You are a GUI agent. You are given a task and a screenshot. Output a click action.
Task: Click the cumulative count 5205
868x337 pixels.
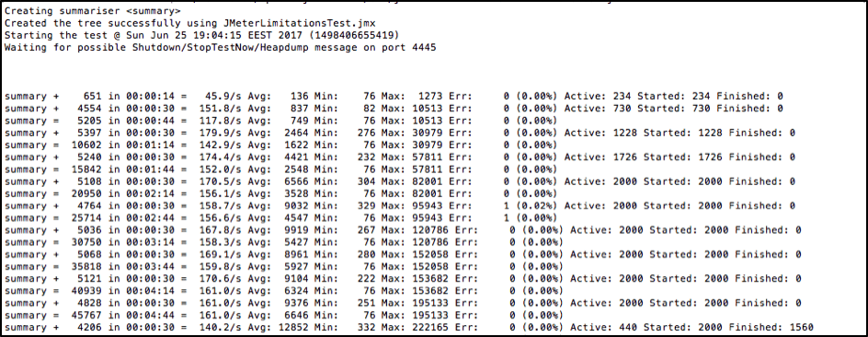point(89,121)
